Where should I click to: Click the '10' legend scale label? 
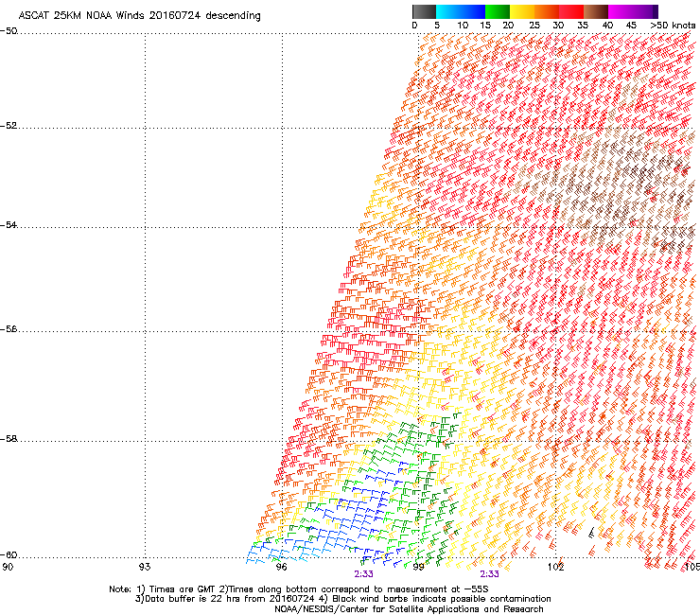[x=463, y=26]
